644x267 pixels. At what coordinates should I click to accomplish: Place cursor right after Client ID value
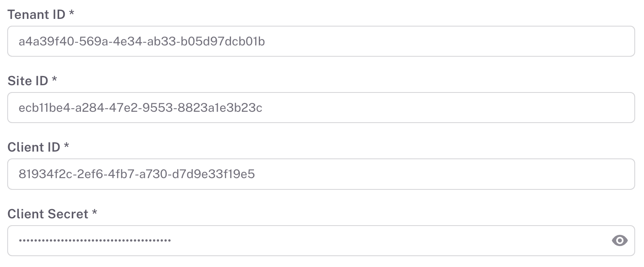point(256,174)
